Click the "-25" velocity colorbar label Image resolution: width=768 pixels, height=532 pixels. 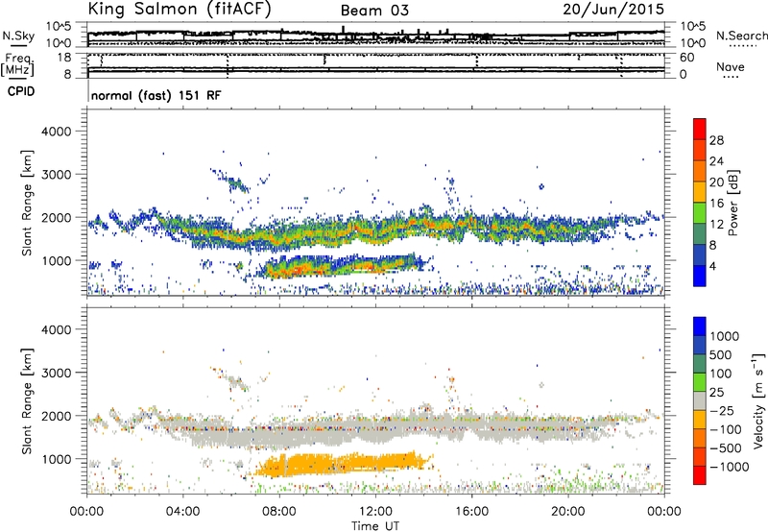click(723, 411)
